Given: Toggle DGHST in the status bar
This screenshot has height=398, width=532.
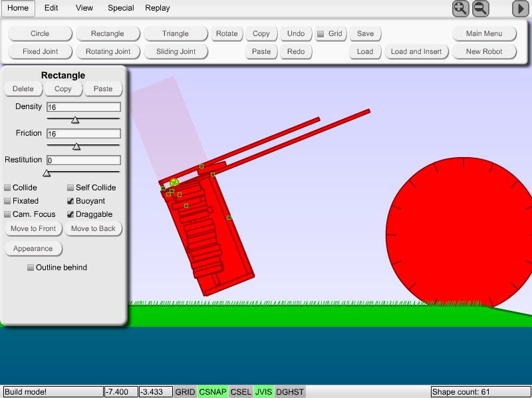Looking at the screenshot, I should click(x=290, y=392).
